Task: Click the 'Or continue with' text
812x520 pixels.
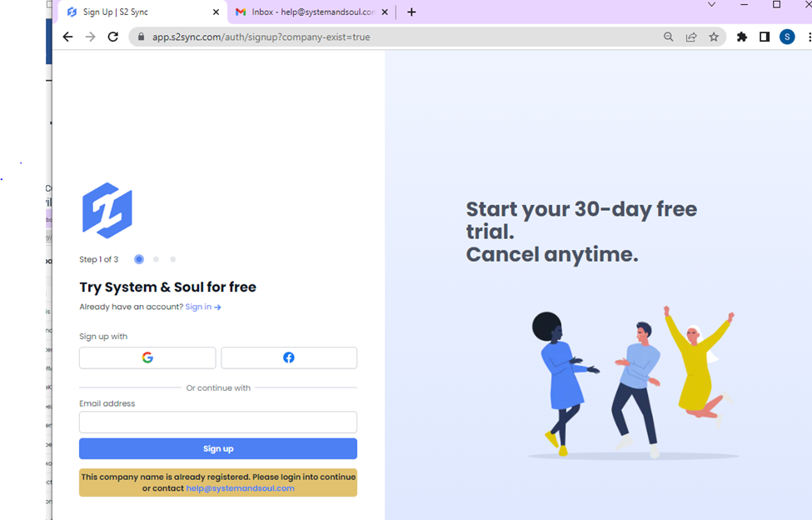Action: (x=218, y=388)
